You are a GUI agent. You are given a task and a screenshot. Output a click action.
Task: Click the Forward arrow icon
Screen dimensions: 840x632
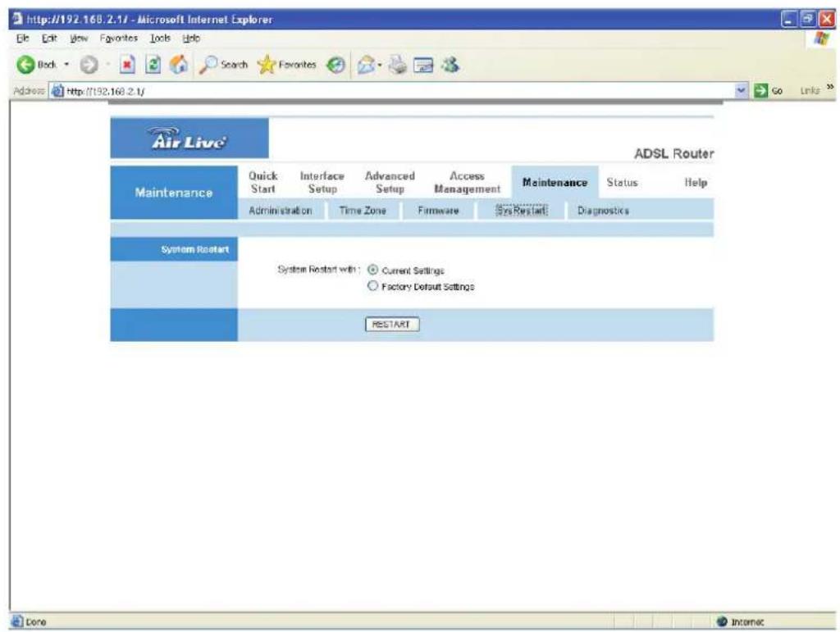pos(89,65)
